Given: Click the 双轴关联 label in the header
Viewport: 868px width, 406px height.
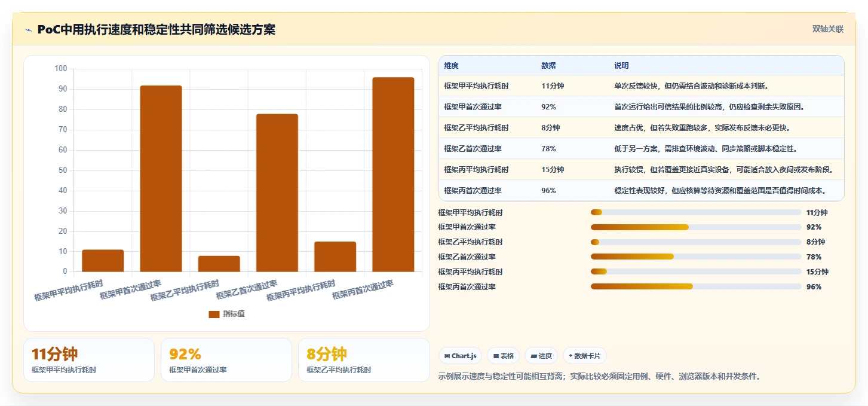Looking at the screenshot, I should [x=827, y=29].
